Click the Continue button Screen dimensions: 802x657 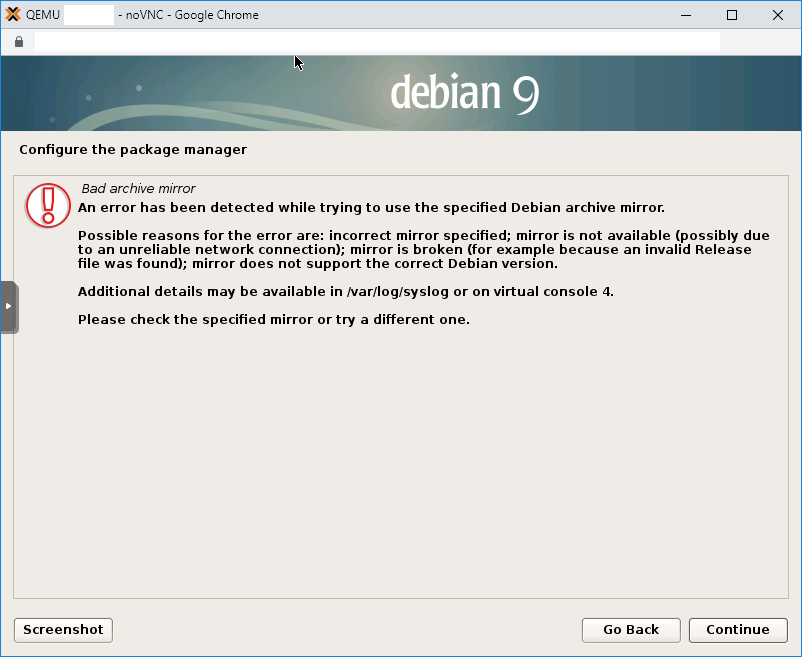pyautogui.click(x=737, y=630)
